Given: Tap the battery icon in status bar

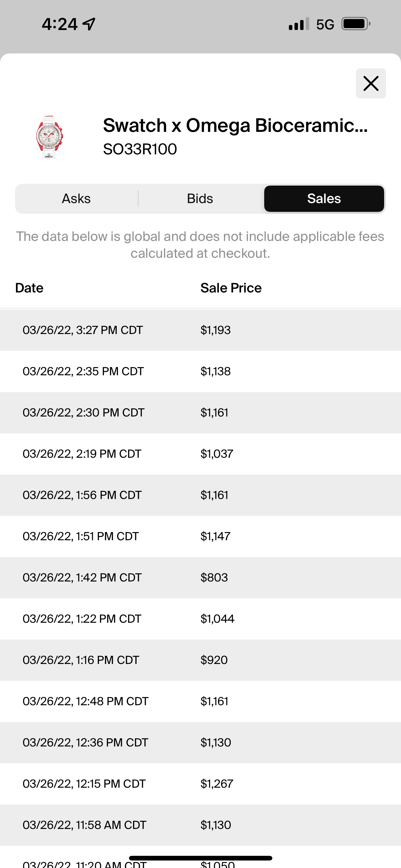Looking at the screenshot, I should click(355, 24).
